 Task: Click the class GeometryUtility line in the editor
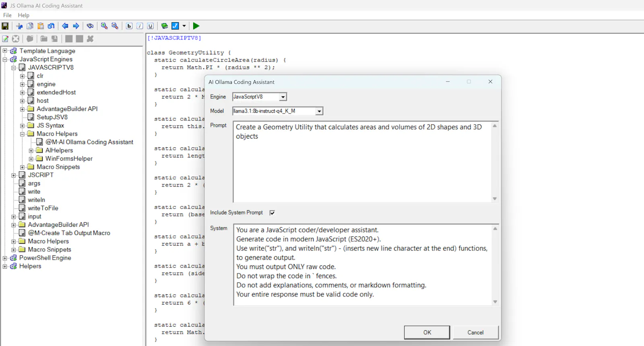189,53
